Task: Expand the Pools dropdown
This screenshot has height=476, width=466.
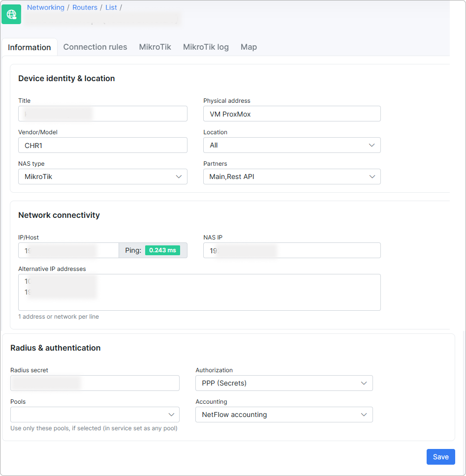Action: coord(95,415)
